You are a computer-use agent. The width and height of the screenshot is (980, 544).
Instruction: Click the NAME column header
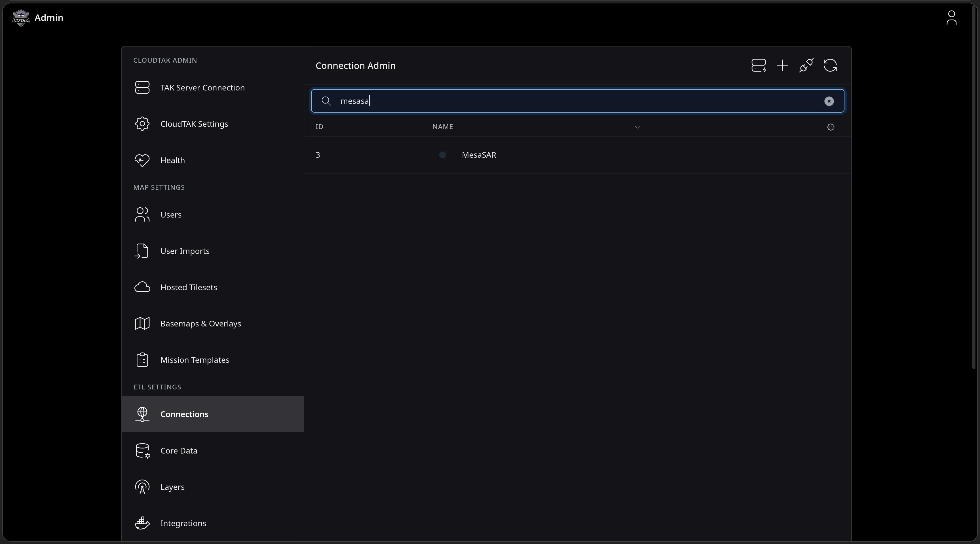(442, 127)
